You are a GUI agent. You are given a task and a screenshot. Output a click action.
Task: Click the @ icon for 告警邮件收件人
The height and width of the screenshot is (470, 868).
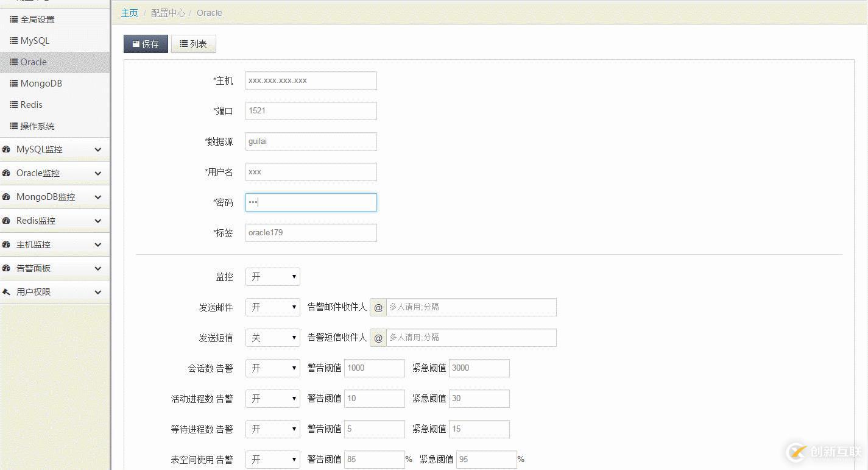click(378, 307)
